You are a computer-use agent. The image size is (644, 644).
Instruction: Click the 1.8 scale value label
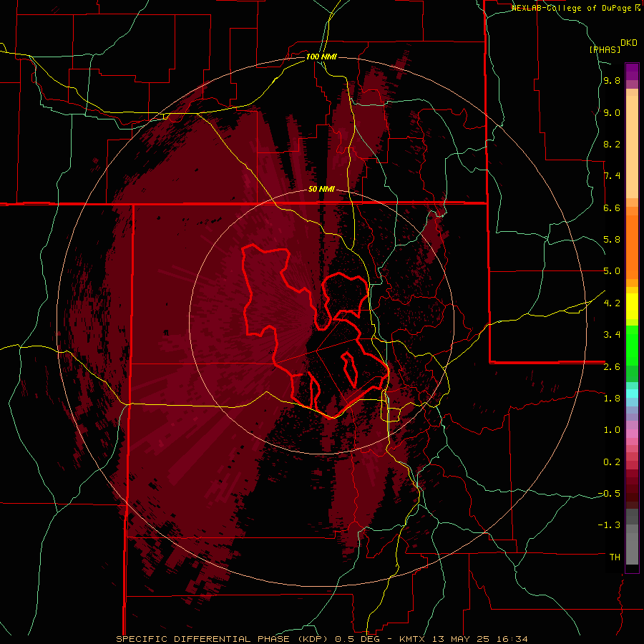tap(612, 399)
